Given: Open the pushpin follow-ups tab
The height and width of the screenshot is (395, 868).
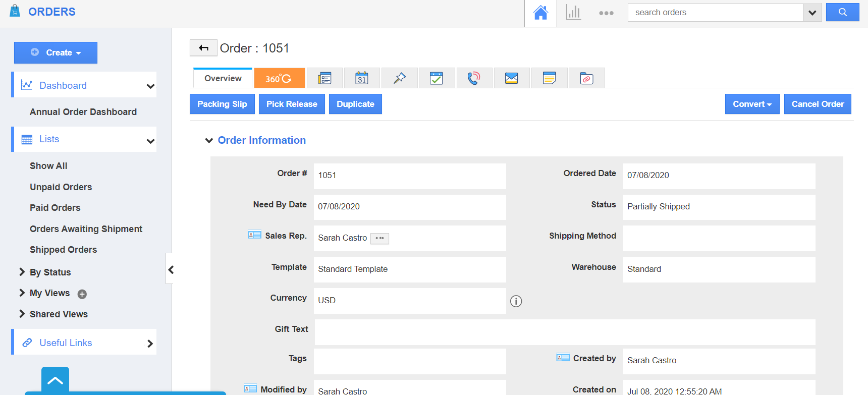Looking at the screenshot, I should (x=399, y=78).
